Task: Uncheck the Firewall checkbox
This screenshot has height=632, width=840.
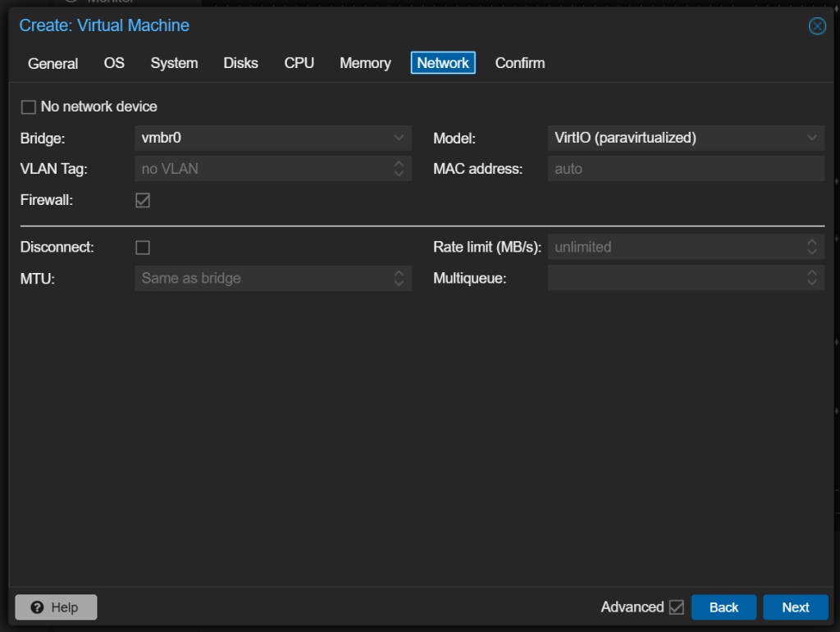Action: coord(143,200)
